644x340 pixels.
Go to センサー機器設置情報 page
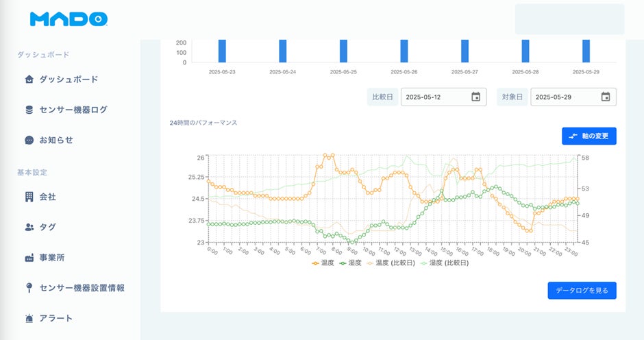tap(82, 288)
